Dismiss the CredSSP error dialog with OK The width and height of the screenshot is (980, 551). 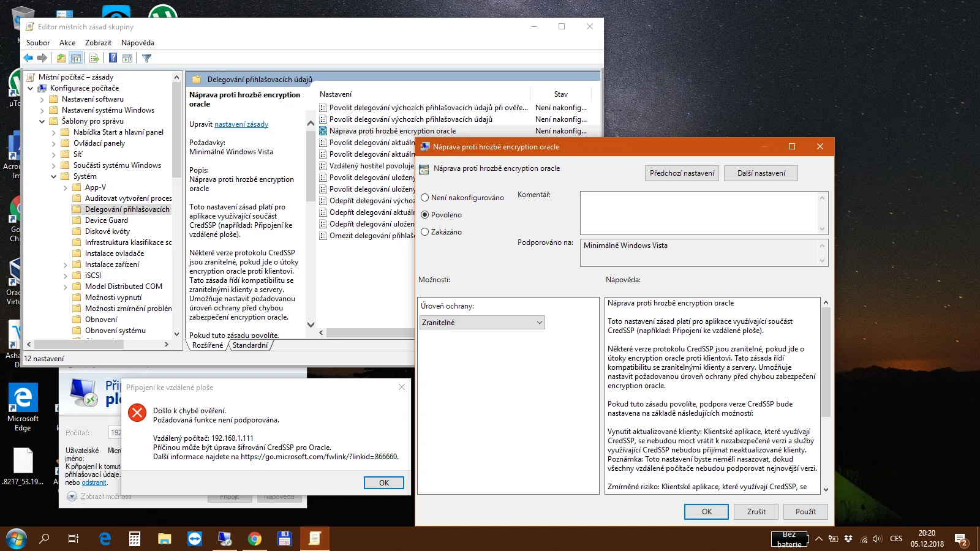(384, 483)
